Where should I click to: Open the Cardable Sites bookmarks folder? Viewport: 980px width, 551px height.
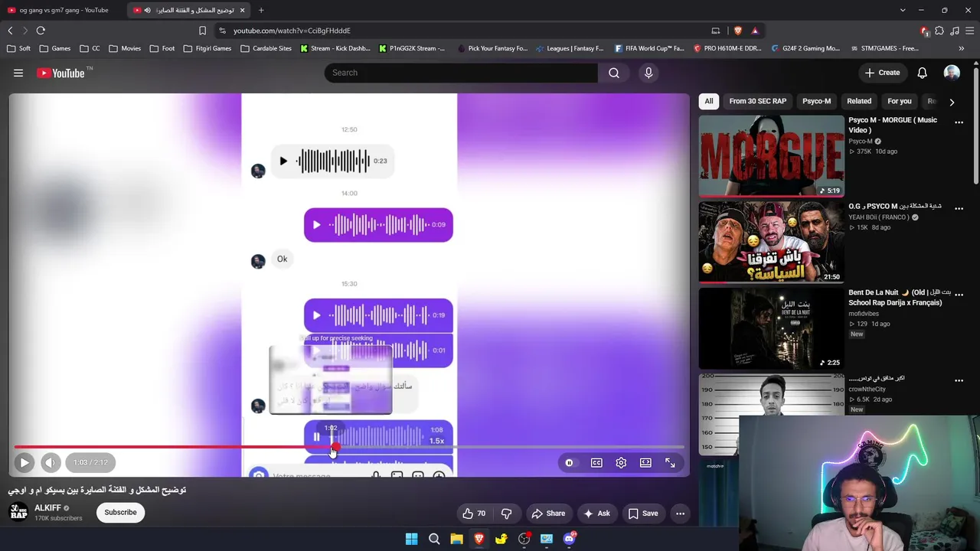[266, 48]
